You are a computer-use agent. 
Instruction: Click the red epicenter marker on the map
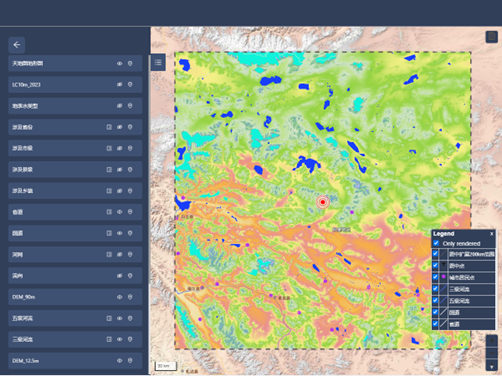click(x=323, y=202)
